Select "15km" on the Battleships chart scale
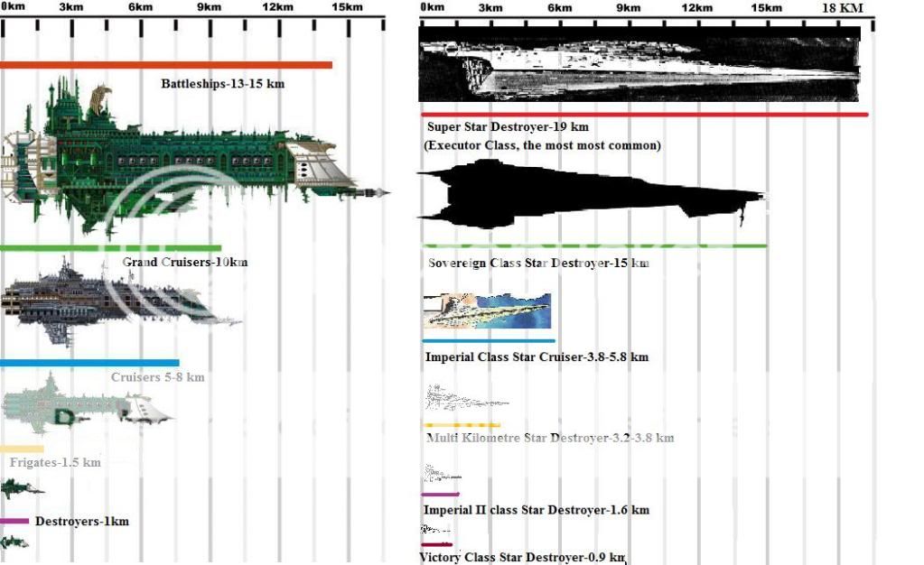This screenshot has width=924, height=565. pos(347,7)
